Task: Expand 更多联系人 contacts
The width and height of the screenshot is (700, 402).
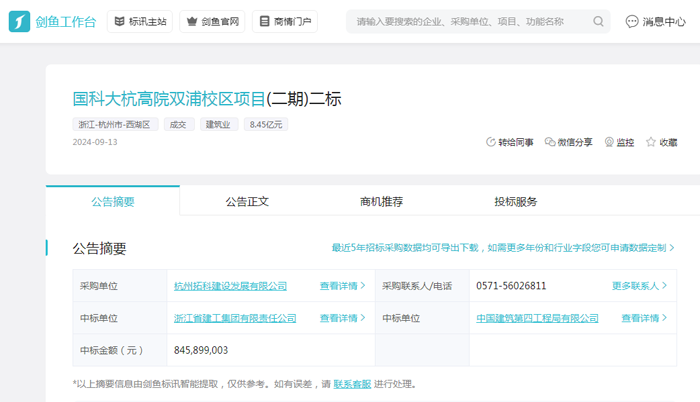Action: [x=639, y=286]
